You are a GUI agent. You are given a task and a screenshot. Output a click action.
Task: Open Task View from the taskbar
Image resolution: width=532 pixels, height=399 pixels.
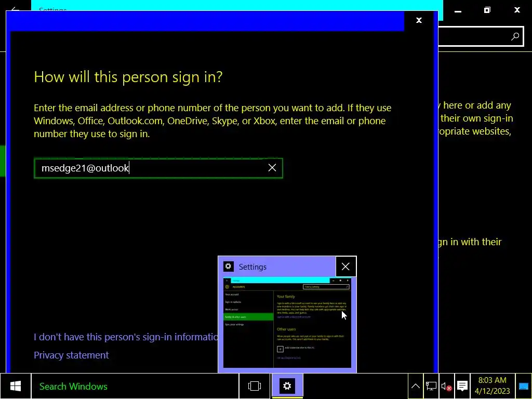click(x=255, y=386)
